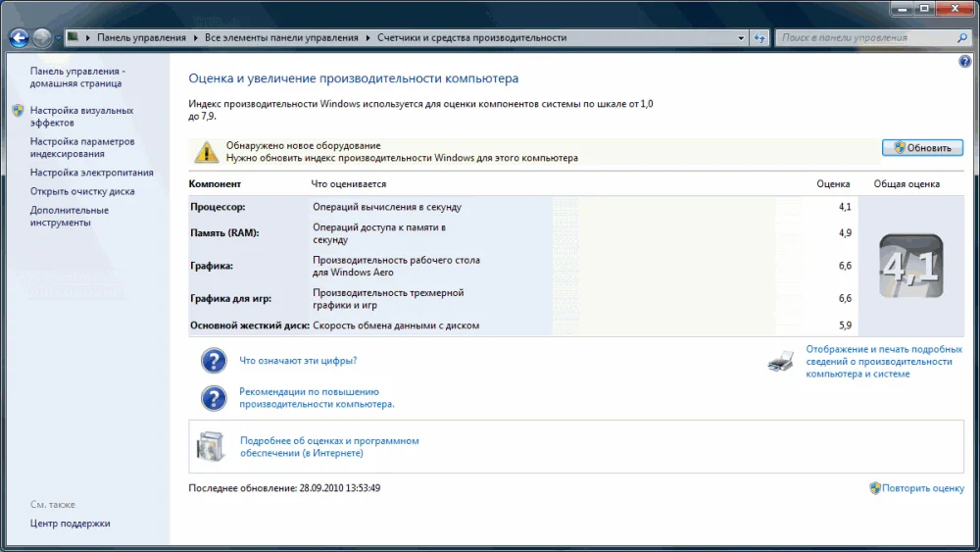980x552 pixels.
Task: Select Все элементы панели управления breadcrumb
Action: tap(281, 37)
